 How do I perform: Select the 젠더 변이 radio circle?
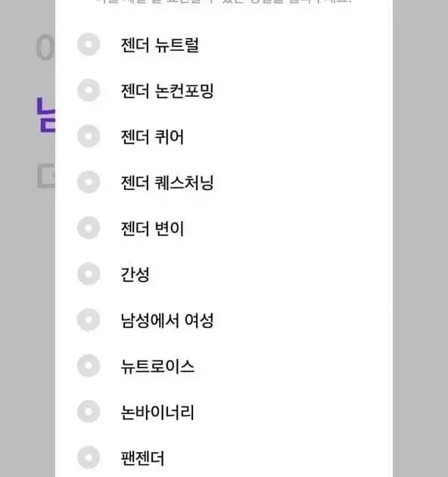(89, 228)
